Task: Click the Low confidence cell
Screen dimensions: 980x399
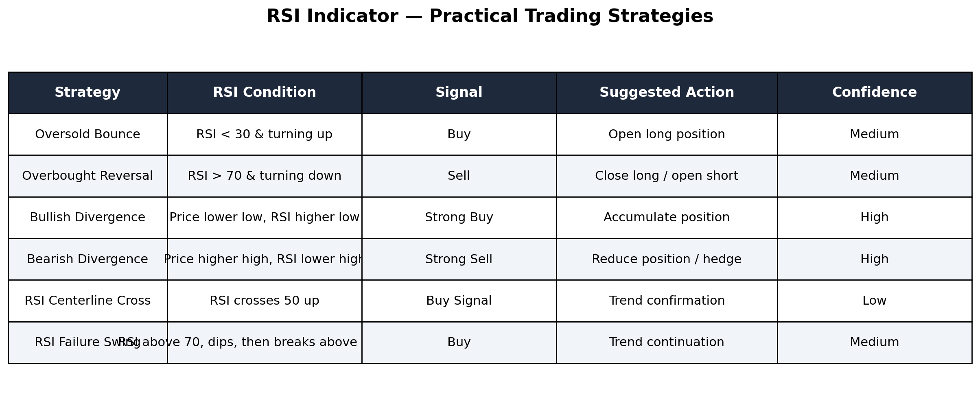Action: pyautogui.click(x=875, y=301)
